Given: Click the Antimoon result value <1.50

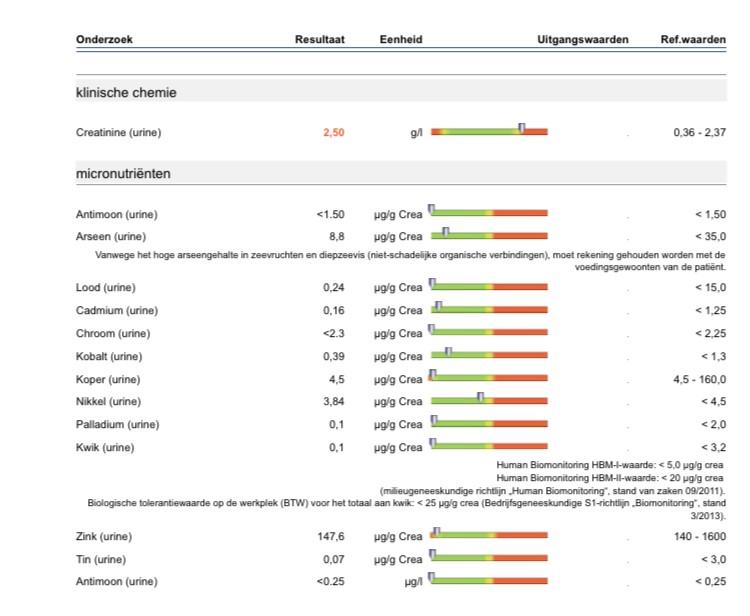Looking at the screenshot, I should tap(330, 214).
